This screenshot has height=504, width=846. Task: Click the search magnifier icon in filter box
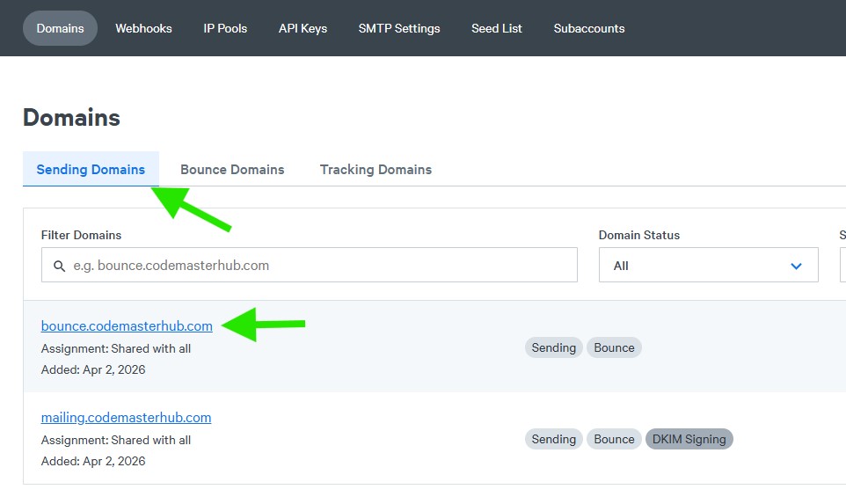coord(60,266)
